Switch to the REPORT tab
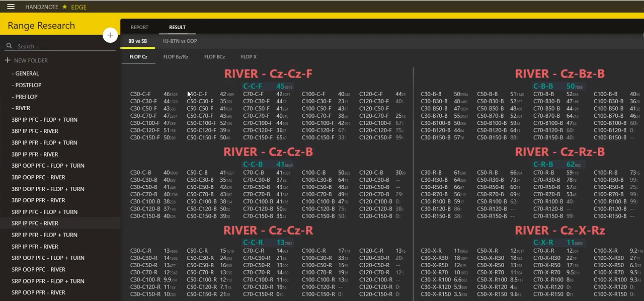Viewport: 644px width, 301px height. coord(139,27)
